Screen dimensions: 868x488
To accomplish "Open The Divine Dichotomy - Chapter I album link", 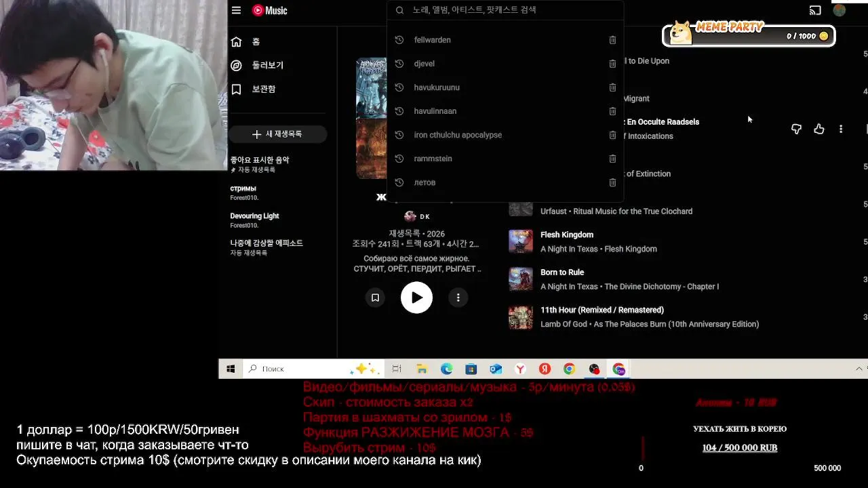I will (661, 287).
